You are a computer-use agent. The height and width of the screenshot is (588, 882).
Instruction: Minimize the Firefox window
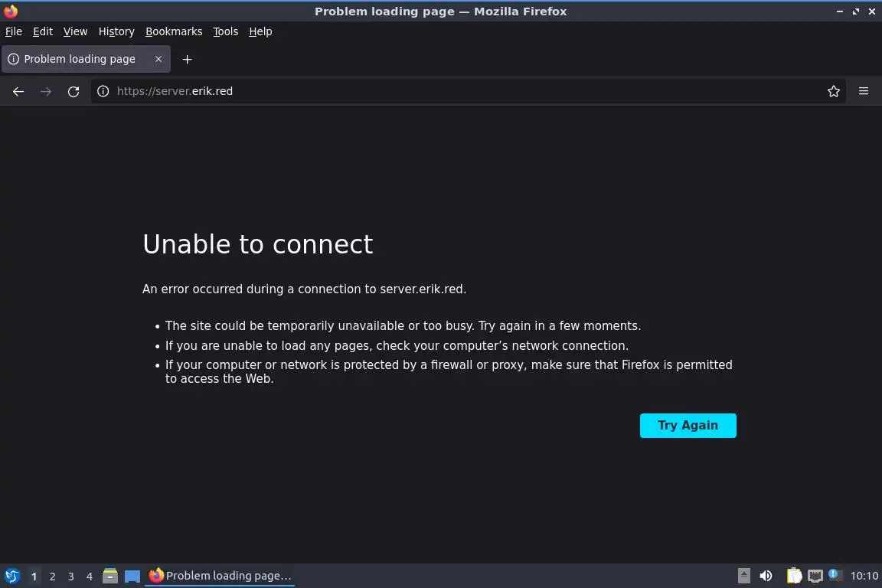(x=840, y=11)
